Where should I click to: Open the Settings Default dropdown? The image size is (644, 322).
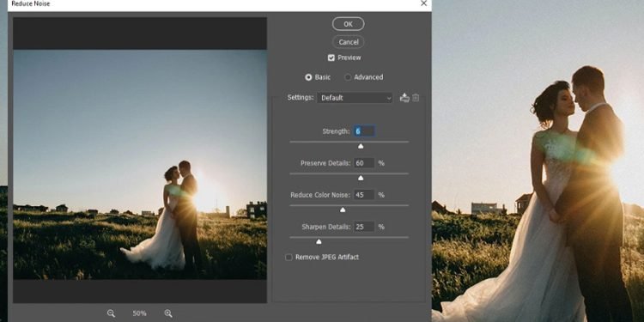point(355,98)
